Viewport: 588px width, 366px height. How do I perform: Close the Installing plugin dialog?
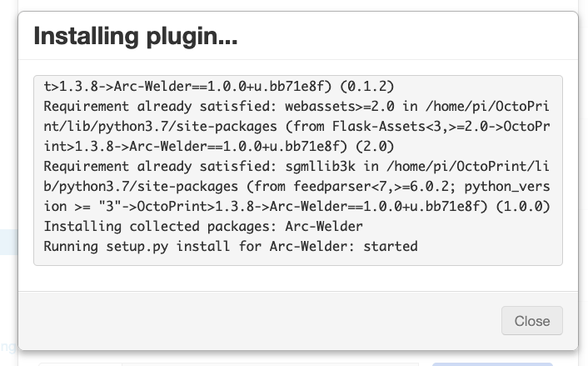click(531, 321)
